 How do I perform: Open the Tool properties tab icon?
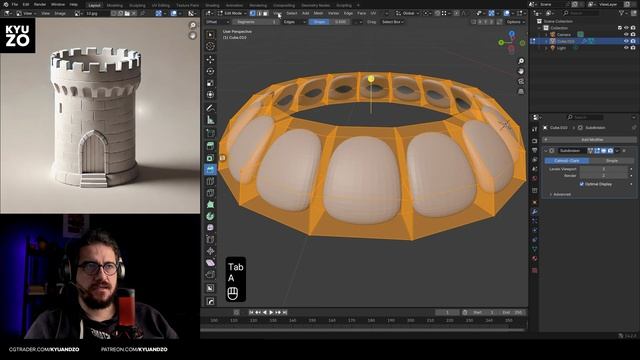[x=535, y=129]
